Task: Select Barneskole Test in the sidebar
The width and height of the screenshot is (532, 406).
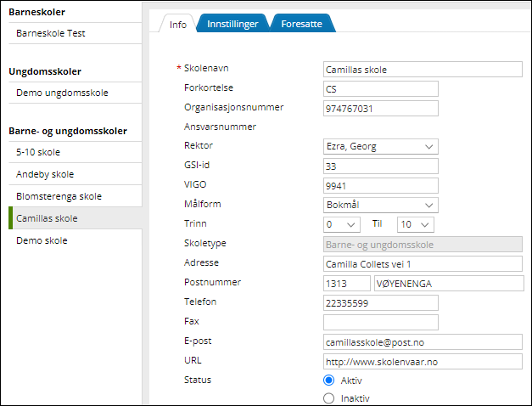Action: [x=51, y=34]
